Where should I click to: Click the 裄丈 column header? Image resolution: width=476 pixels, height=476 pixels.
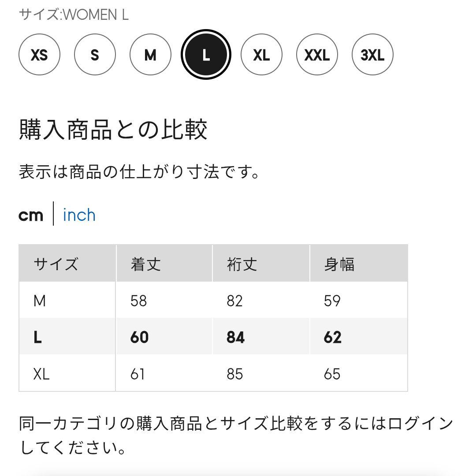click(x=242, y=264)
